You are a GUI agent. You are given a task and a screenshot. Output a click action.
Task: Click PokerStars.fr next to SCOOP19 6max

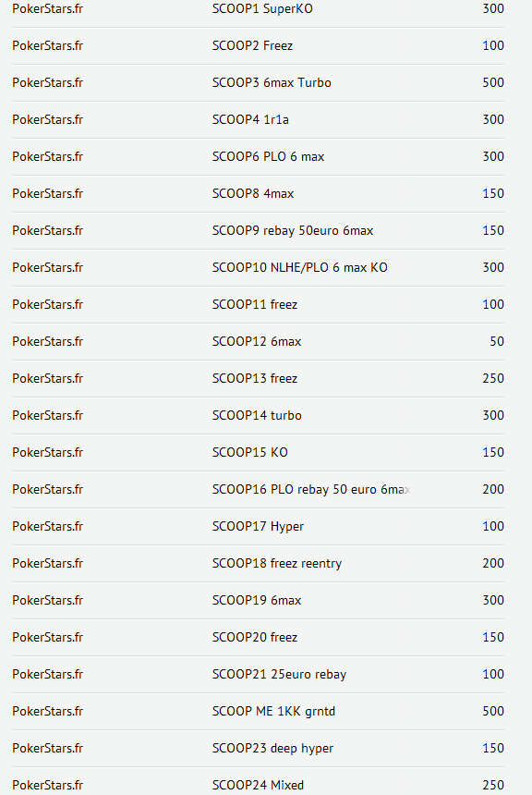[x=48, y=601]
